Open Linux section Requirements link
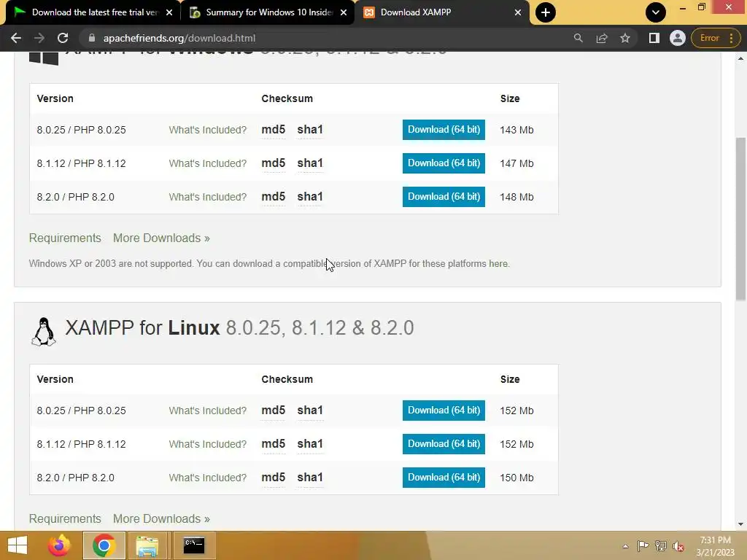 click(65, 518)
